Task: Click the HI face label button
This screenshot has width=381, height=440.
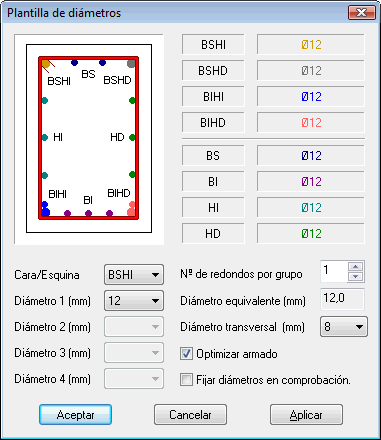Action: (x=213, y=207)
